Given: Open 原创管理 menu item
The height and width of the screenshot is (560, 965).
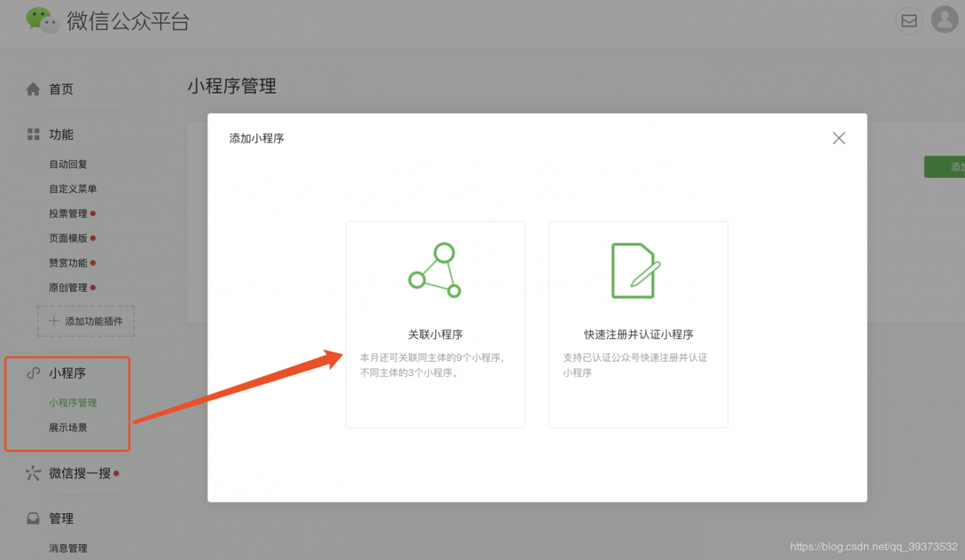Looking at the screenshot, I should [x=69, y=288].
